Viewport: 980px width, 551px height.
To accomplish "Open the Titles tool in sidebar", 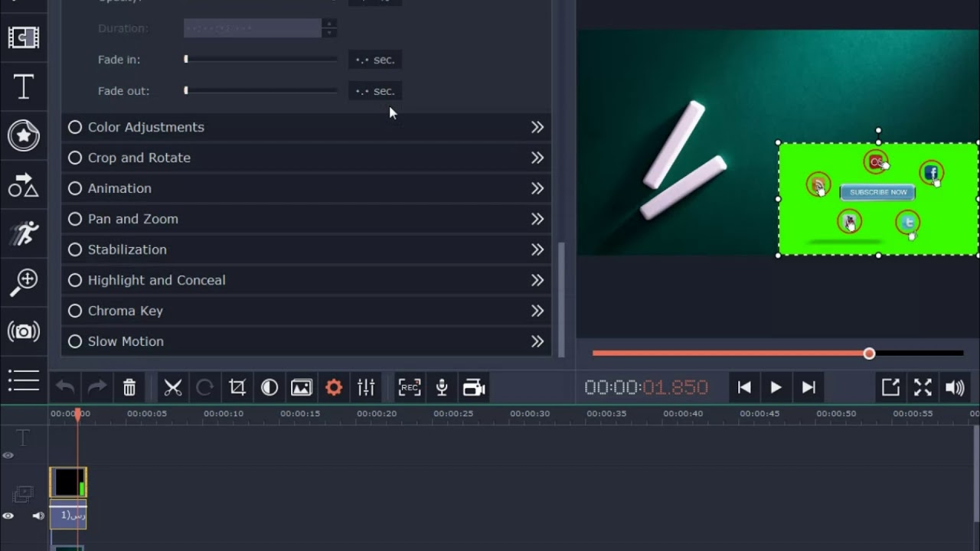I will click(24, 86).
